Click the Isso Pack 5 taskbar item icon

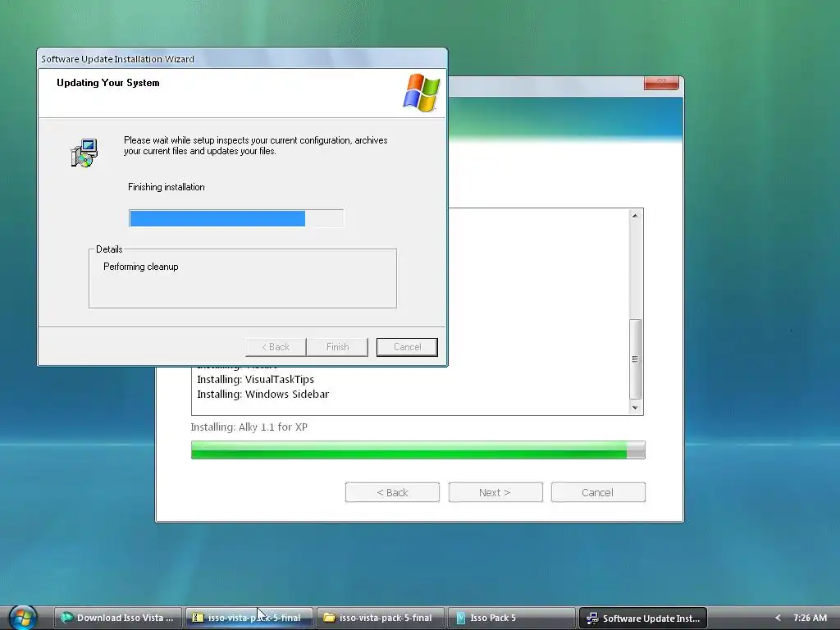(x=461, y=618)
